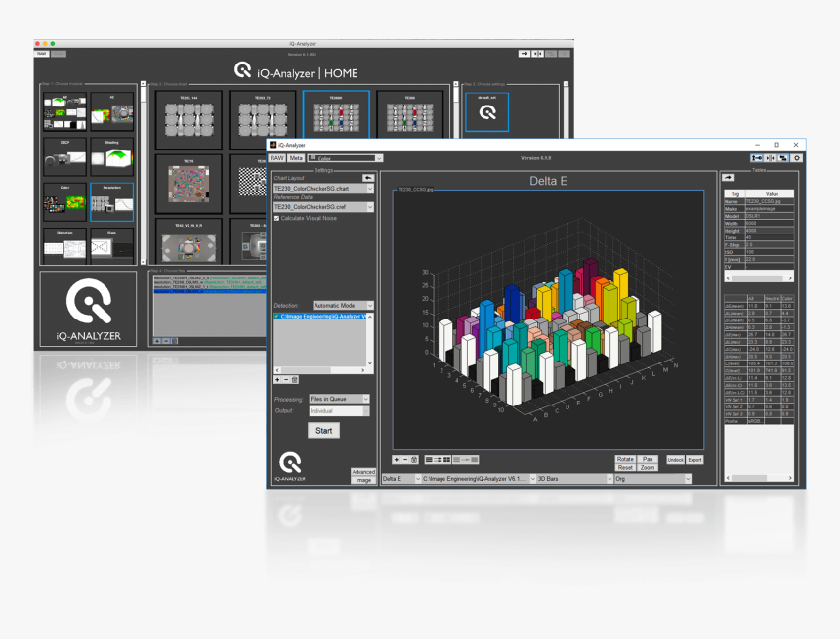Screen dimensions: 840x639
Task: Open the 3D Bars plot type dropdown
Action: pyautogui.click(x=575, y=479)
